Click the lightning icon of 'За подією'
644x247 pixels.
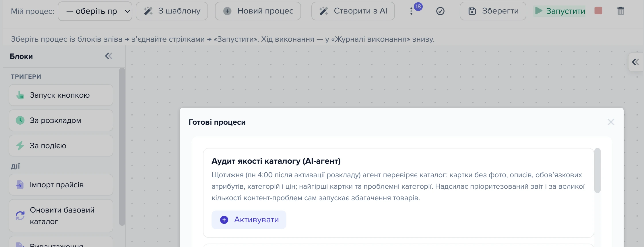20,146
